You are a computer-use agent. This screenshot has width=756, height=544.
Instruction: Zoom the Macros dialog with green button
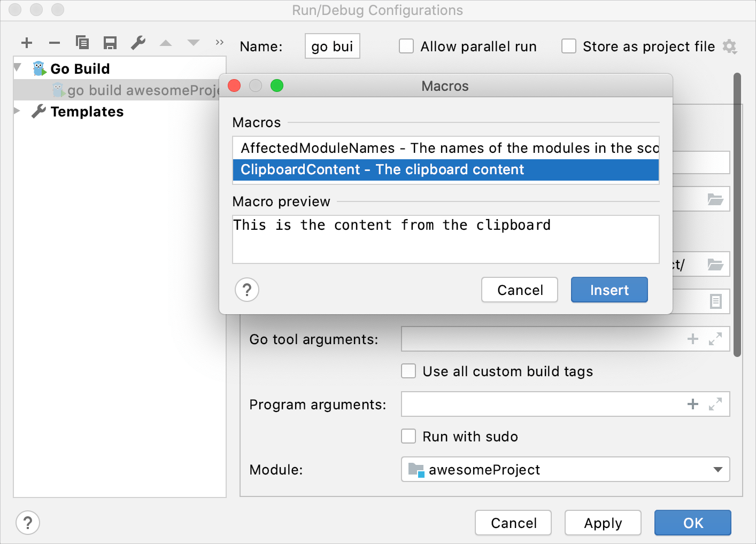pyautogui.click(x=277, y=86)
